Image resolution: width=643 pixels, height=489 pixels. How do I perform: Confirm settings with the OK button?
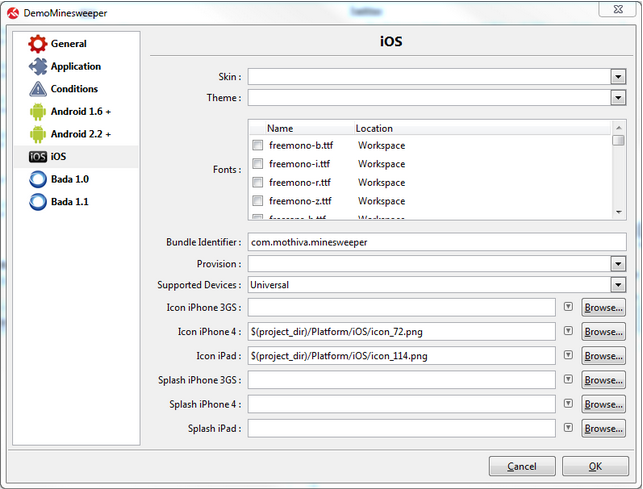(x=595, y=466)
